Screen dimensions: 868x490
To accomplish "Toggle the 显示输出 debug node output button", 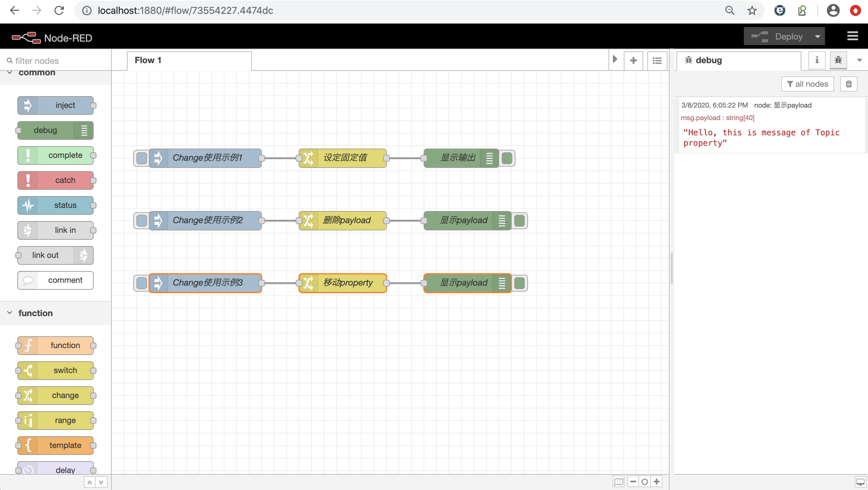I will point(507,158).
